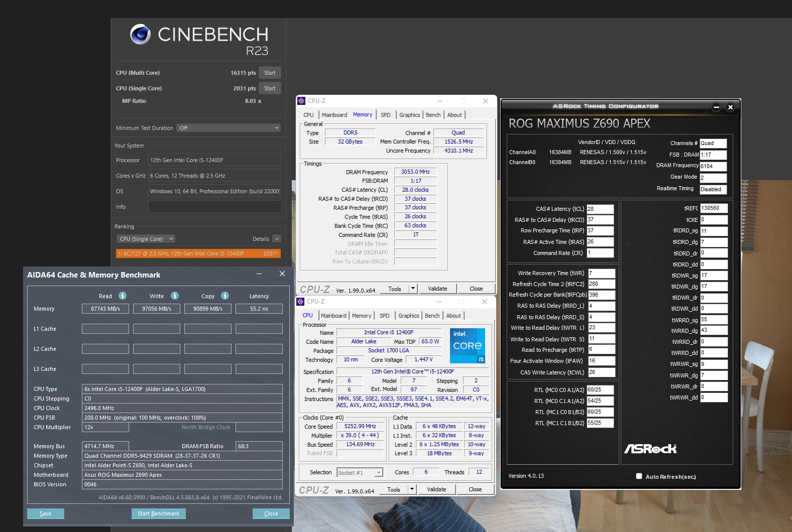Expand the CPU (Single Core) ranking dropdown
The width and height of the screenshot is (792, 532).
point(146,239)
